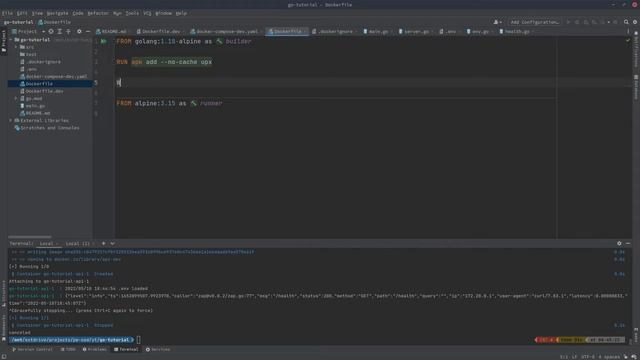Open the Version Control tool window
The image size is (640, 360).
[32, 350]
